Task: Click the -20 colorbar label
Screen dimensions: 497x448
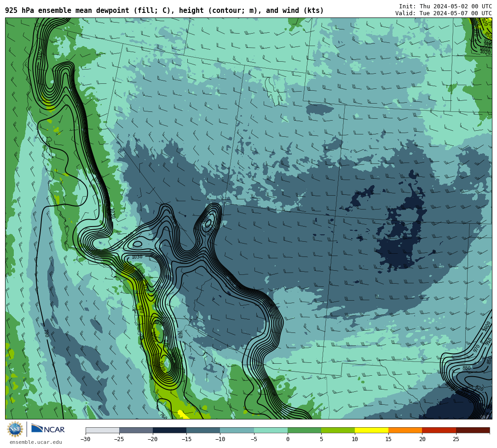Action: coord(153,439)
